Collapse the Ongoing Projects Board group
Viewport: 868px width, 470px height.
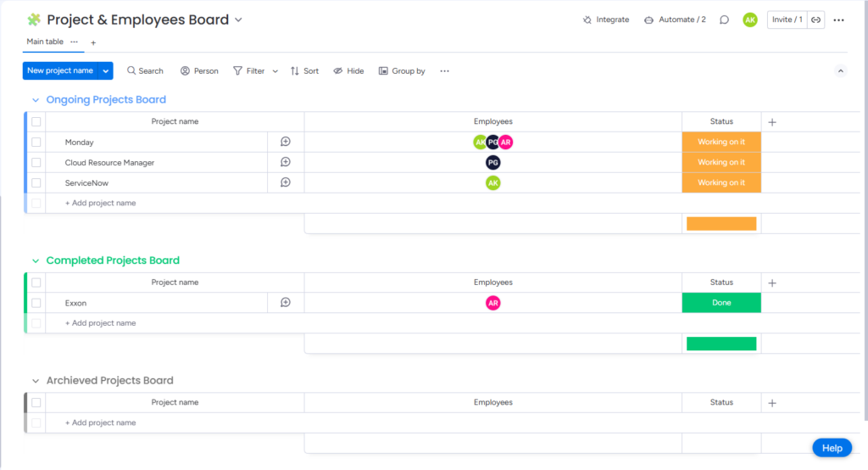36,100
